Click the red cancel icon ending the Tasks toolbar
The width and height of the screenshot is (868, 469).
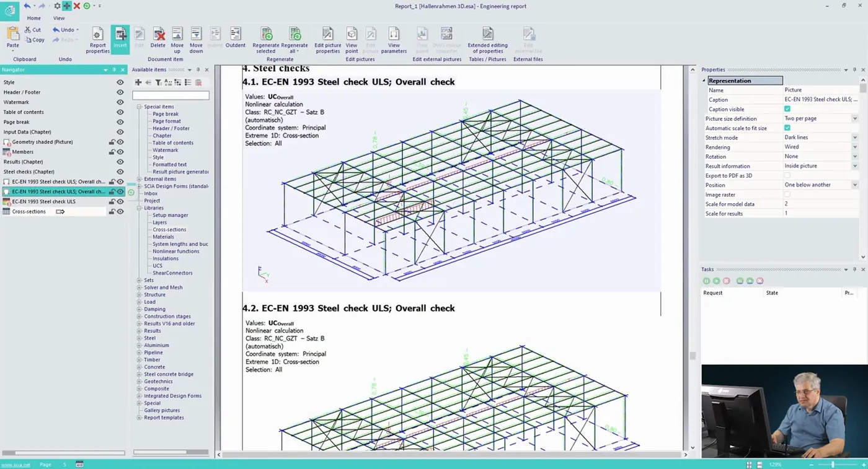pyautogui.click(x=759, y=281)
